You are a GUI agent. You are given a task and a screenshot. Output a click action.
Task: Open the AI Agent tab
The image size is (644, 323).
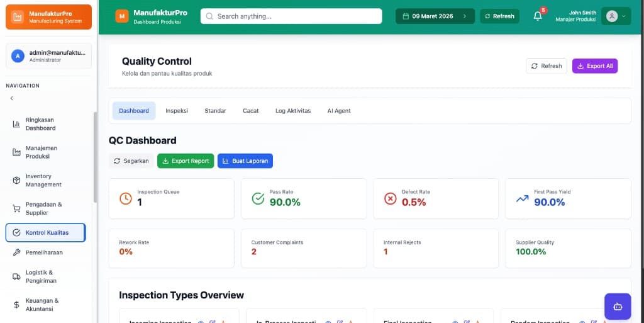pos(339,111)
